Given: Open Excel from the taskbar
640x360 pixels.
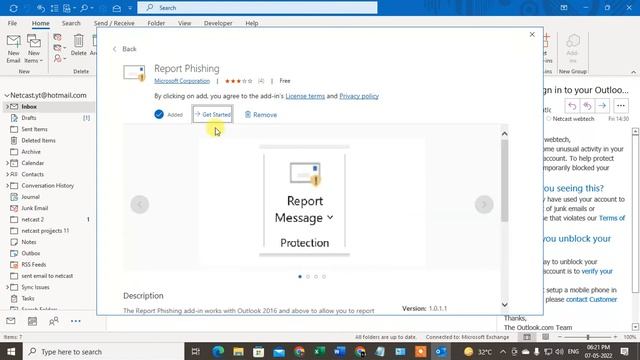Looking at the screenshot, I should click(x=319, y=351).
